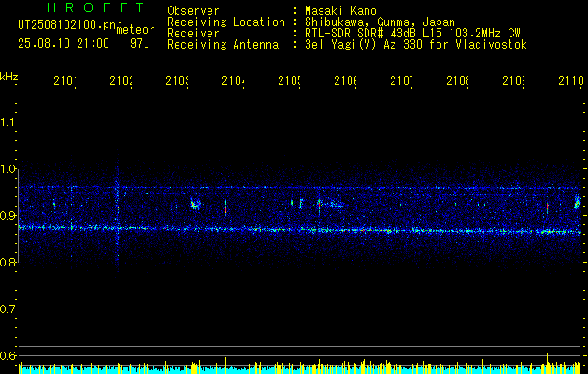Click the 0.8 frequency axis label
The height and width of the screenshot is (374, 588).
8,262
